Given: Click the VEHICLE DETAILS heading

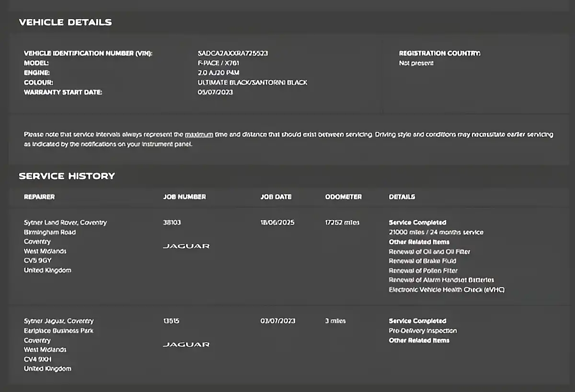Looking at the screenshot, I should [x=65, y=22].
